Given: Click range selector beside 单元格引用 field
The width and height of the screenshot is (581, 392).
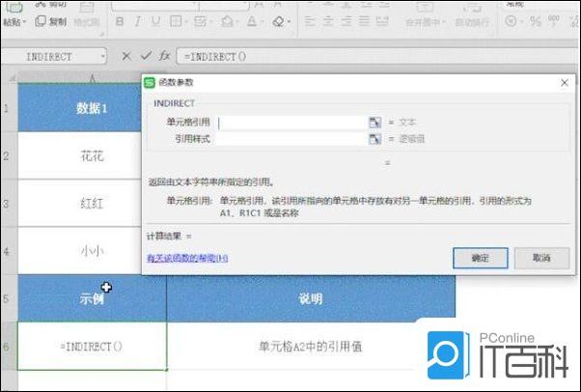Looking at the screenshot, I should (x=375, y=122).
